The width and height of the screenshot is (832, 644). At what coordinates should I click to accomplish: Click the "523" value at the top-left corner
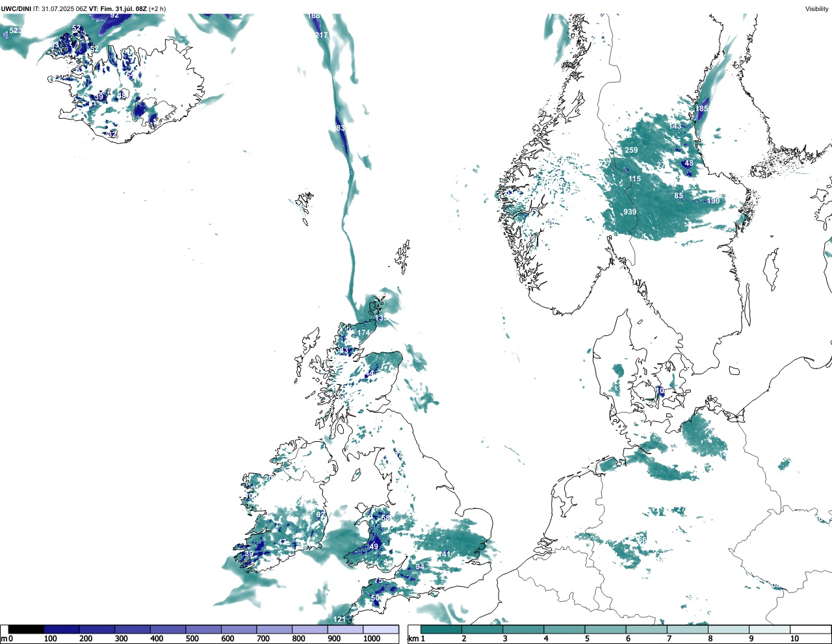pos(16,31)
